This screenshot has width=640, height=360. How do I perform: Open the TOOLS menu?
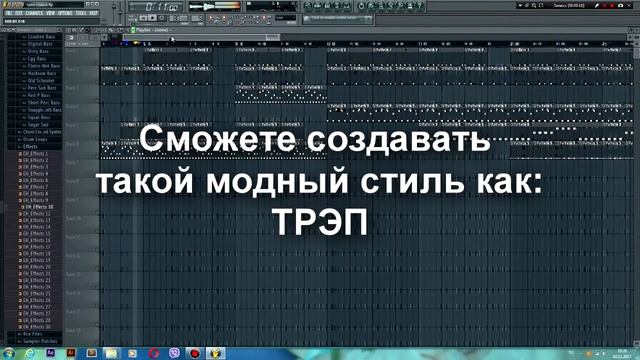click(x=81, y=13)
